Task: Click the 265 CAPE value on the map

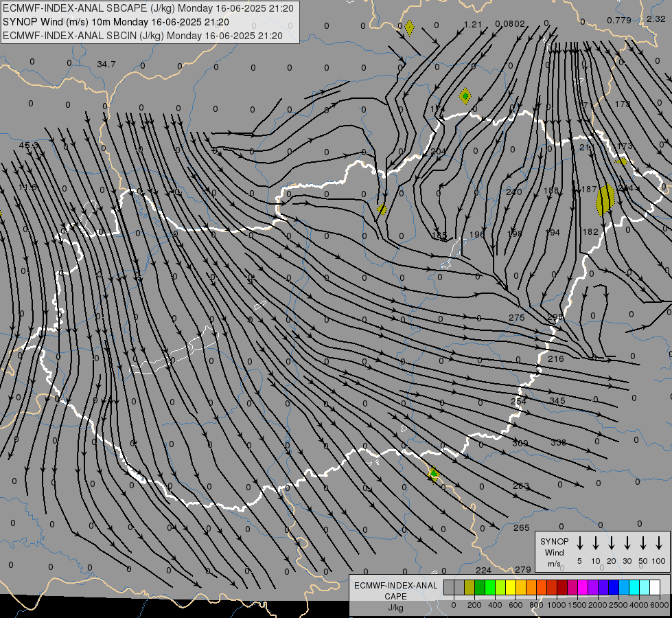Action: pos(522,528)
